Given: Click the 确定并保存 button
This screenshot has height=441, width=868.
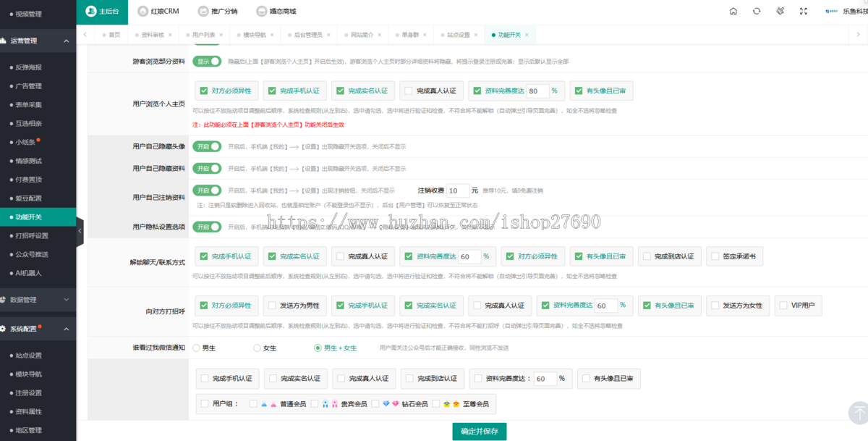Looking at the screenshot, I should (480, 432).
